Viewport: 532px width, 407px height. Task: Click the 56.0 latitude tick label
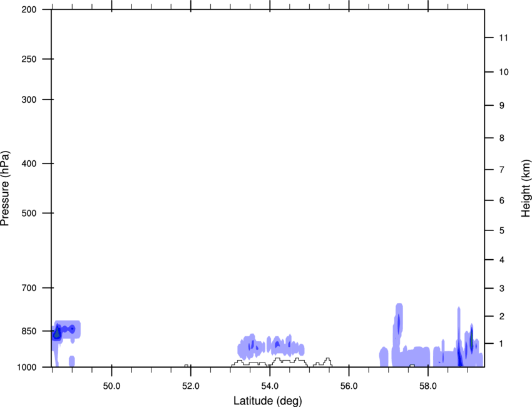[349, 386]
